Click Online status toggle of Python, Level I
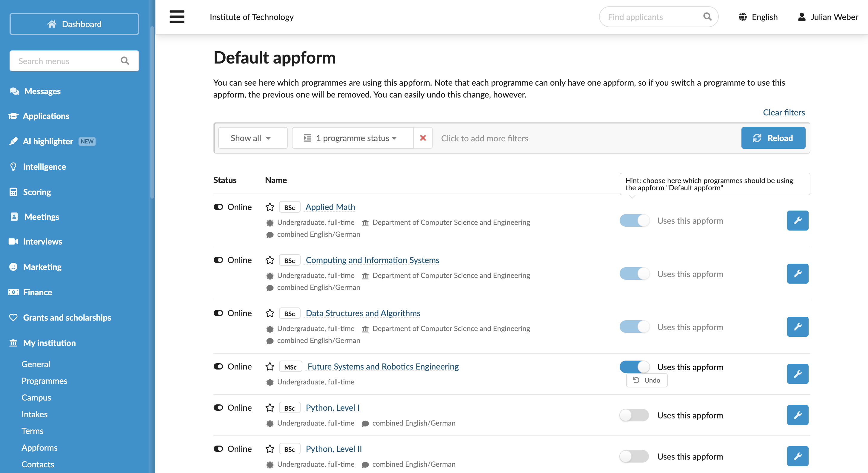 [x=218, y=408]
